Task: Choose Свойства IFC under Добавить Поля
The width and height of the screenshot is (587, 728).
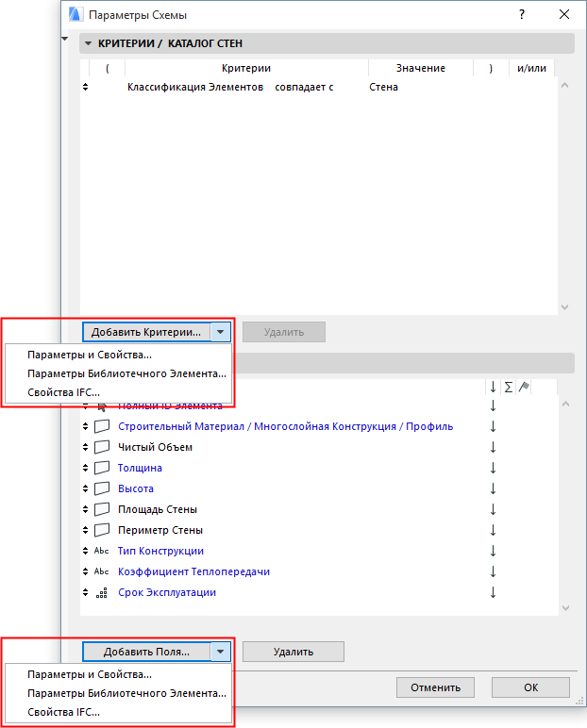Action: click(x=118, y=712)
